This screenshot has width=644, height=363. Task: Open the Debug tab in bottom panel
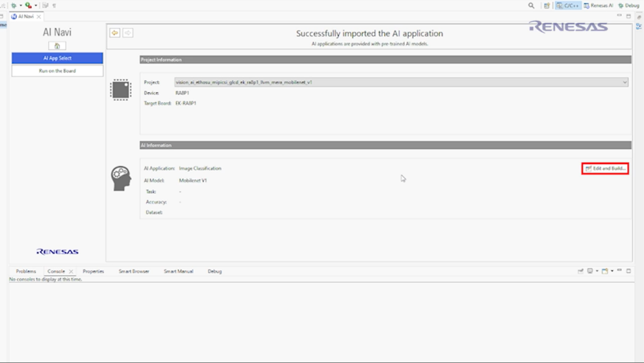(x=215, y=271)
